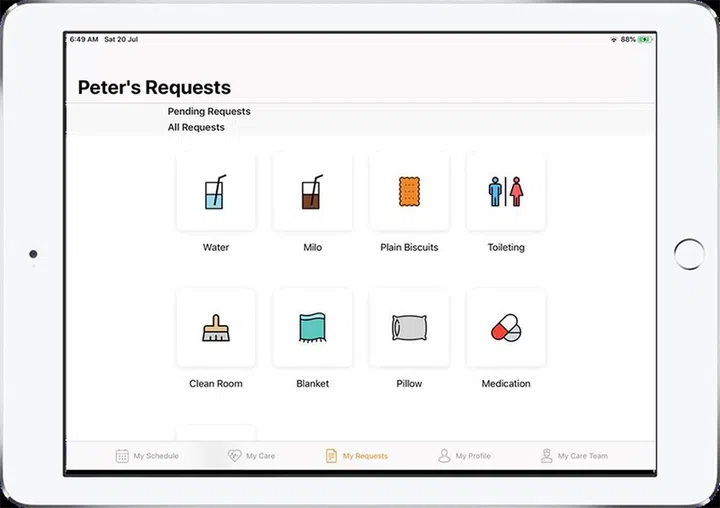Viewport: 720px width, 508px height.
Task: Switch to the My Care tab
Action: pyautogui.click(x=251, y=456)
